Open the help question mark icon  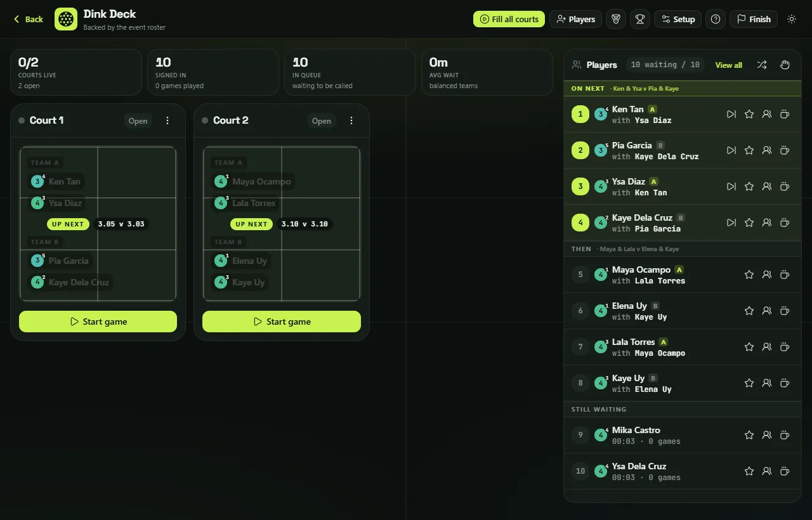pos(716,19)
